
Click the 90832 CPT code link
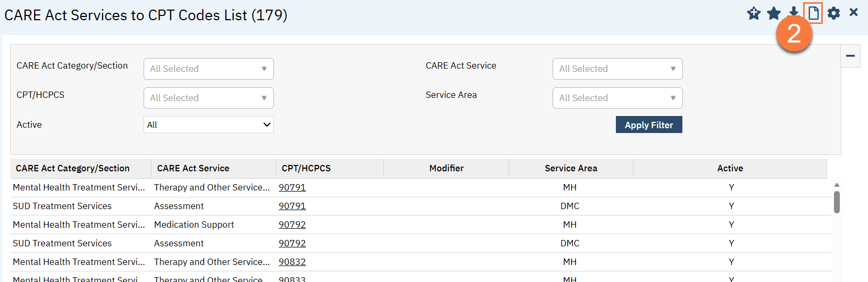[292, 262]
